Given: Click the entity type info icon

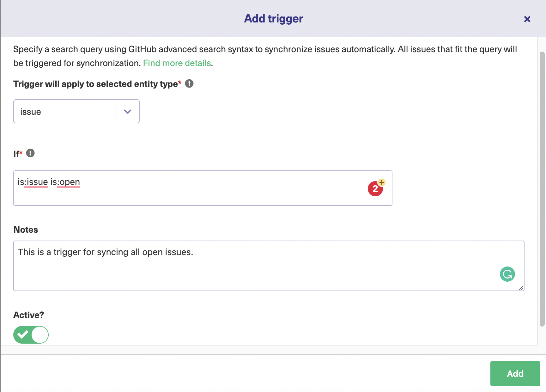Looking at the screenshot, I should (189, 83).
